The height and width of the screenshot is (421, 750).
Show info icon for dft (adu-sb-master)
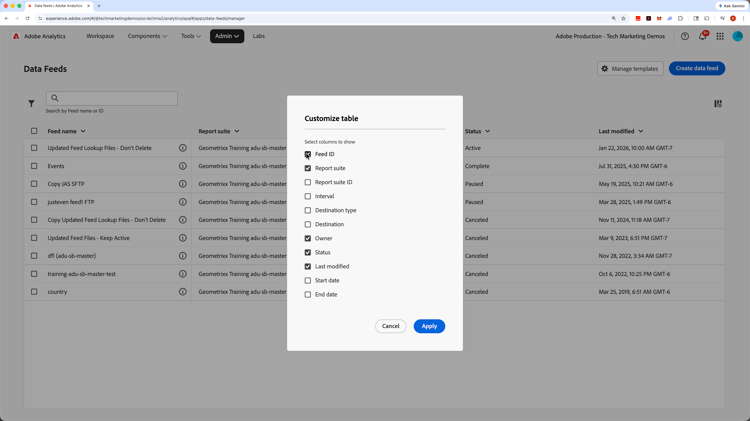click(183, 256)
